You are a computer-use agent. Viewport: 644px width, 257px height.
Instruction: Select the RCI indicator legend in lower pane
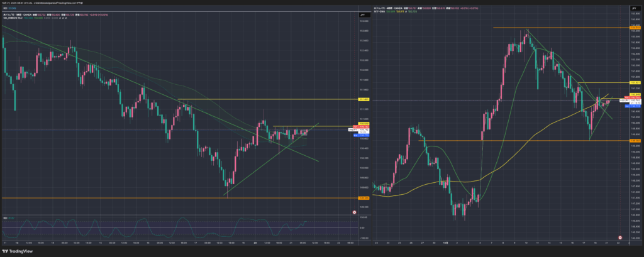7,218
